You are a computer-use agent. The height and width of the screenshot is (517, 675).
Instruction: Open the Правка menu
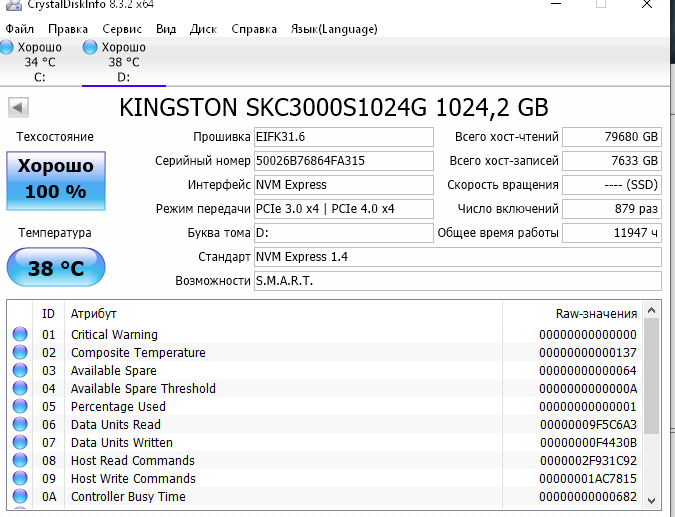tap(68, 29)
